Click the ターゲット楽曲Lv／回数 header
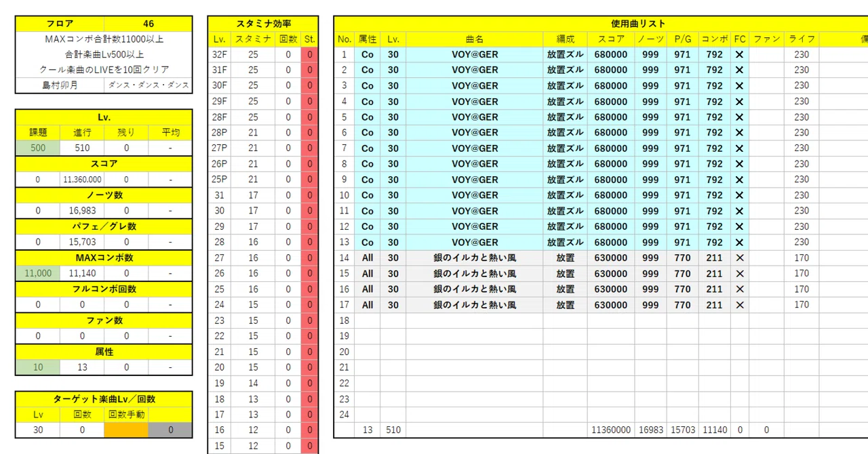Image resolution: width=868 pixels, height=454 pixels. coord(104,399)
